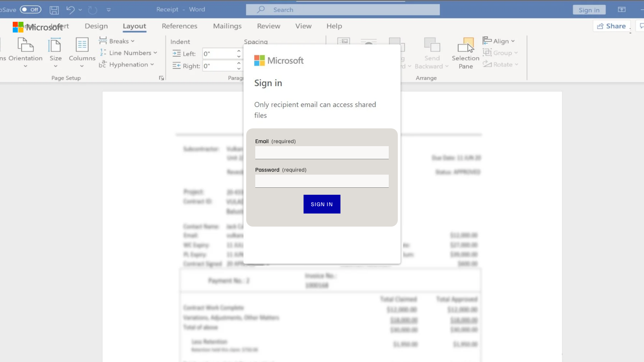Click the Save floppy disk icon
This screenshot has height=362, width=644.
pyautogui.click(x=54, y=10)
